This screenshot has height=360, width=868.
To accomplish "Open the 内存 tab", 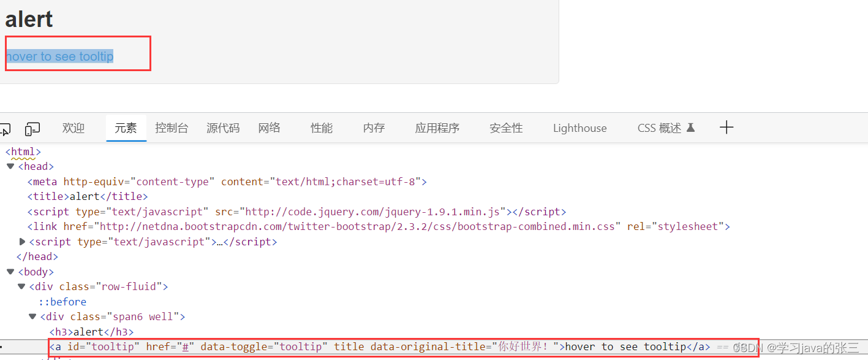I will pyautogui.click(x=374, y=128).
